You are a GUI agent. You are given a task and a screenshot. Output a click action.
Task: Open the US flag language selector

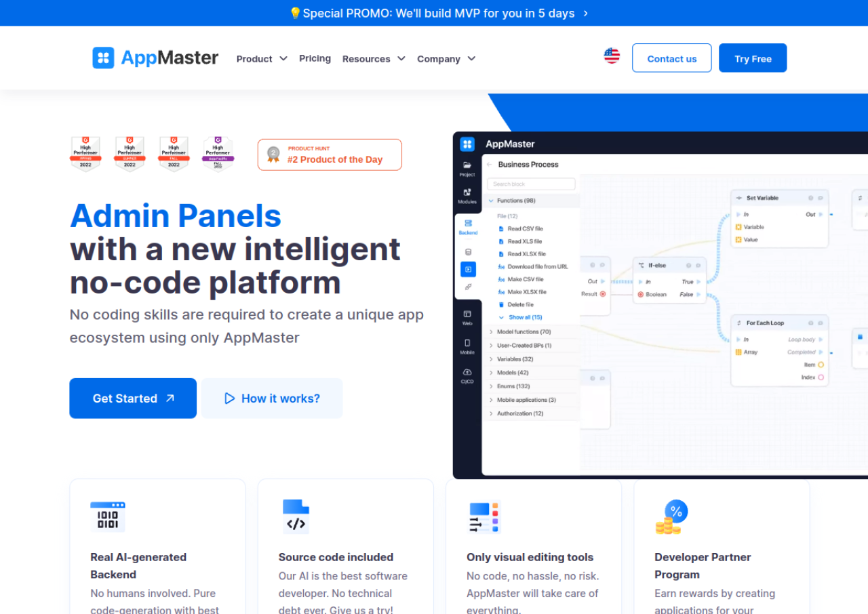(612, 56)
